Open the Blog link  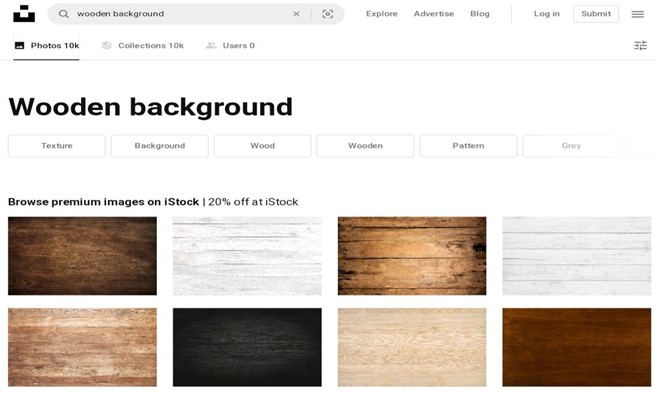point(480,14)
